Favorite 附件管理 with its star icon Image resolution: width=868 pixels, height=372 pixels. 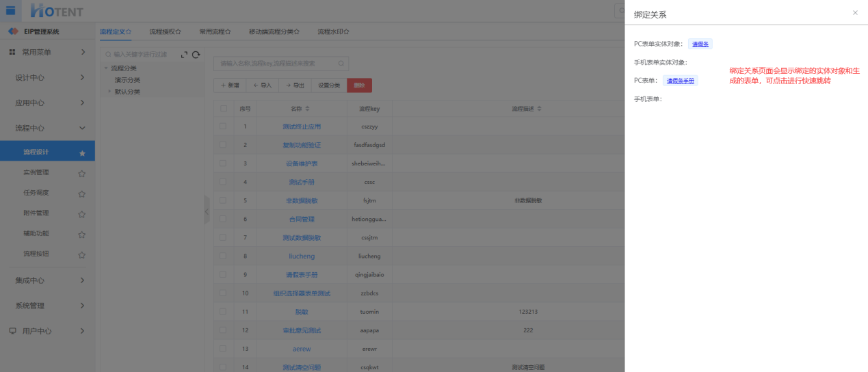click(82, 214)
